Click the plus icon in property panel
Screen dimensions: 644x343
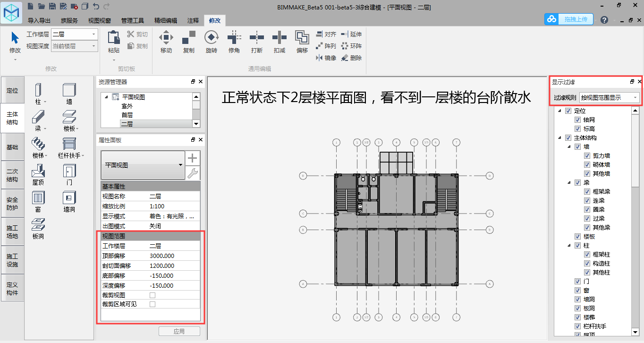193,158
